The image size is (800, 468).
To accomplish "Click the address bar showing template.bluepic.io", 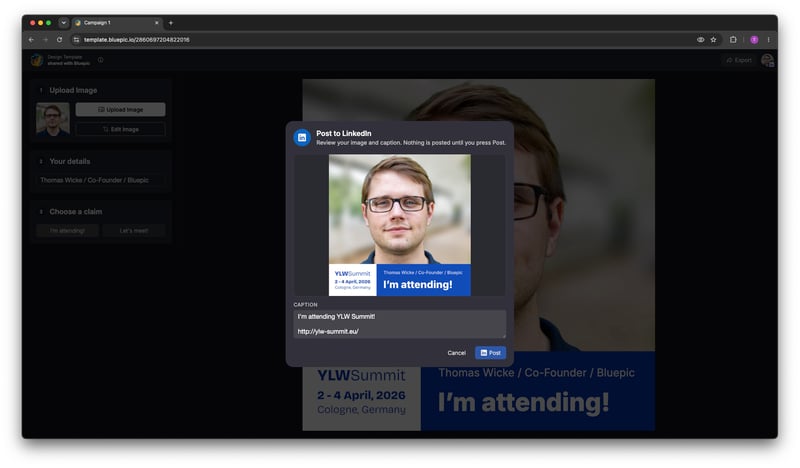I will 383,39.
